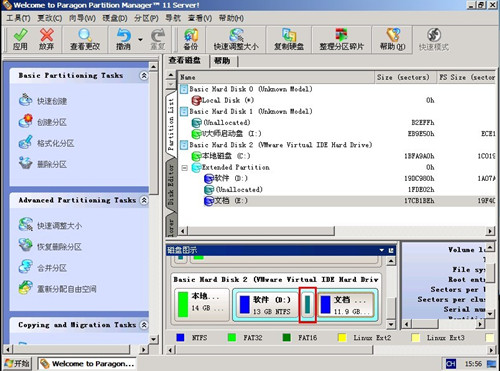Image resolution: width=500 pixels, height=371 pixels.
Task: Open the 帮助(H) menu in menu bar
Action: pyautogui.click(x=231, y=18)
